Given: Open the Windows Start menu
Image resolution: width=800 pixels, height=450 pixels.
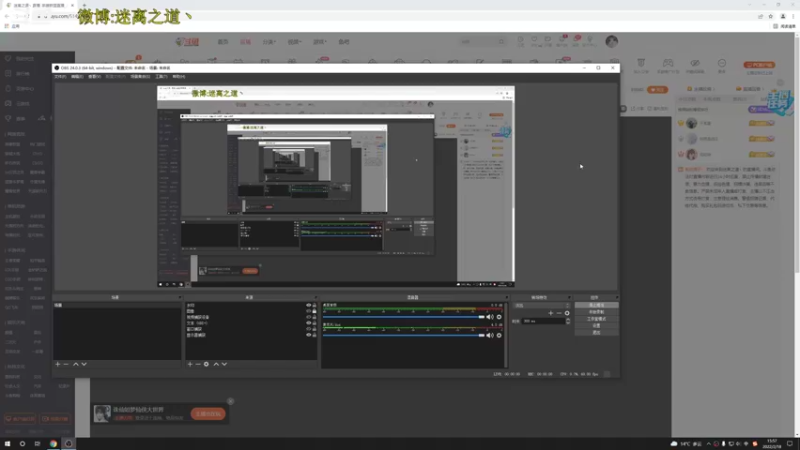Looking at the screenshot, I should point(7,443).
